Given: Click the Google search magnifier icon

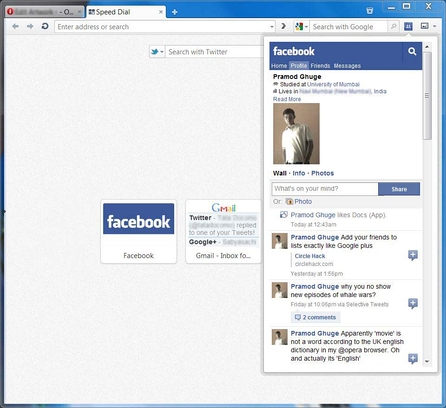Looking at the screenshot, I should [x=394, y=26].
